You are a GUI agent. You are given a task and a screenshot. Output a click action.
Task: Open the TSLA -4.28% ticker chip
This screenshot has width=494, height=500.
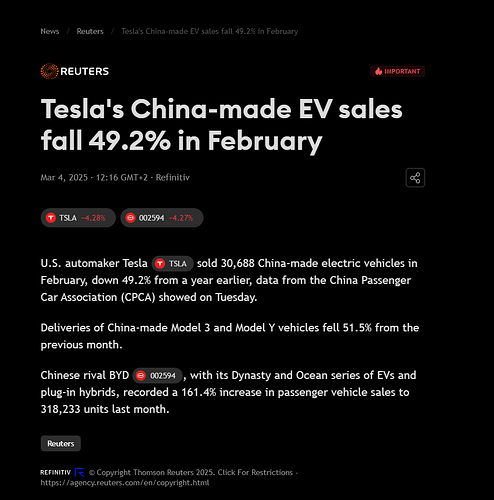tap(78, 218)
